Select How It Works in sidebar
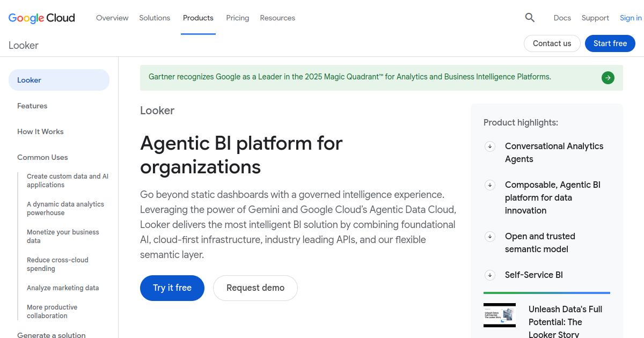The height and width of the screenshot is (338, 644). pos(40,131)
